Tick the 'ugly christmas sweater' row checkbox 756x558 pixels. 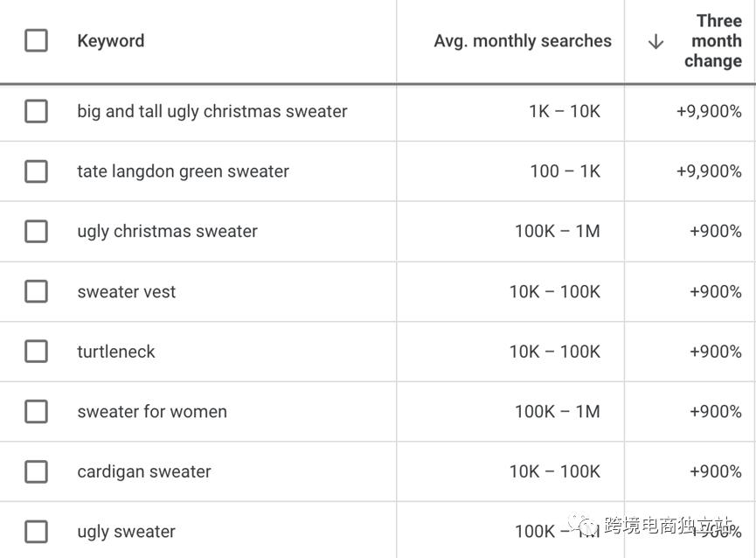click(x=36, y=232)
